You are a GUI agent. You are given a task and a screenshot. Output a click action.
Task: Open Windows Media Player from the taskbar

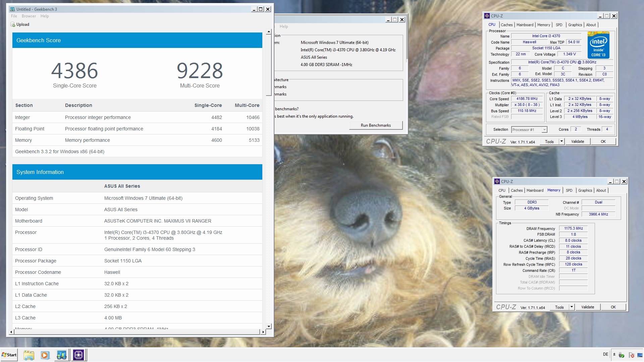[45, 355]
